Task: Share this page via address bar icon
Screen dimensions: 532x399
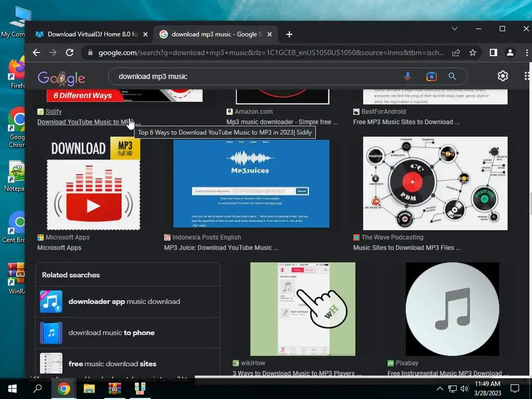Action: 456,52
